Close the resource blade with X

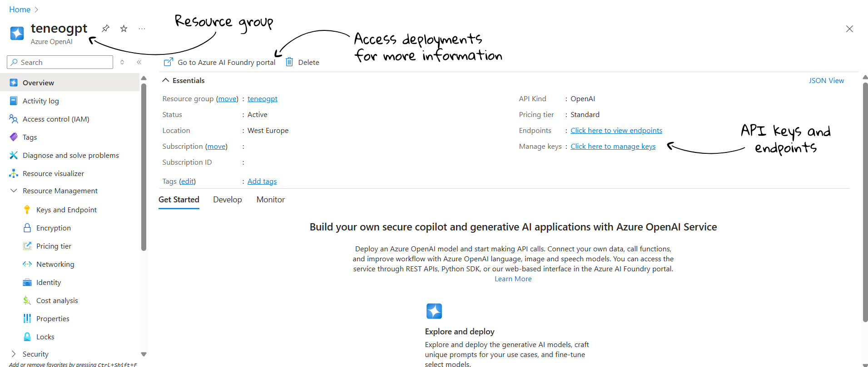[x=849, y=29]
